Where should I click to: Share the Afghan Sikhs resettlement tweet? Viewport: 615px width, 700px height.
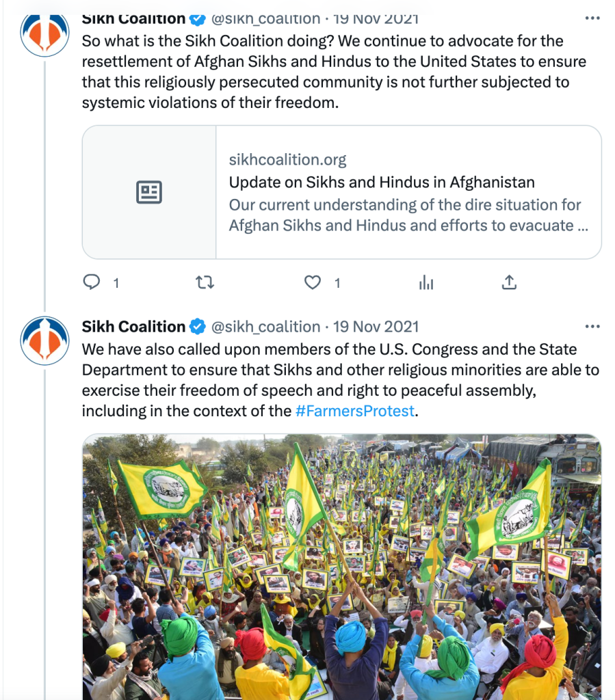pyautogui.click(x=509, y=282)
